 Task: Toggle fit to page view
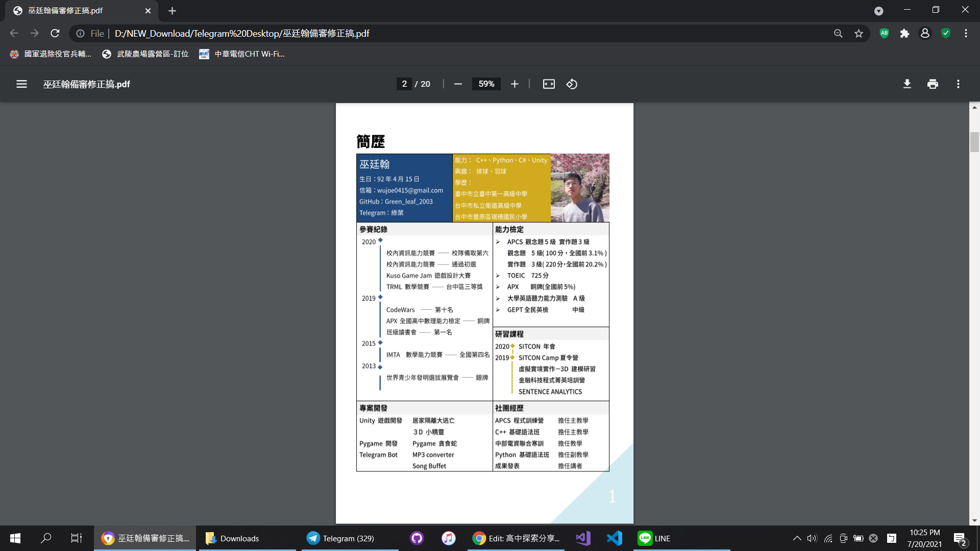(549, 84)
